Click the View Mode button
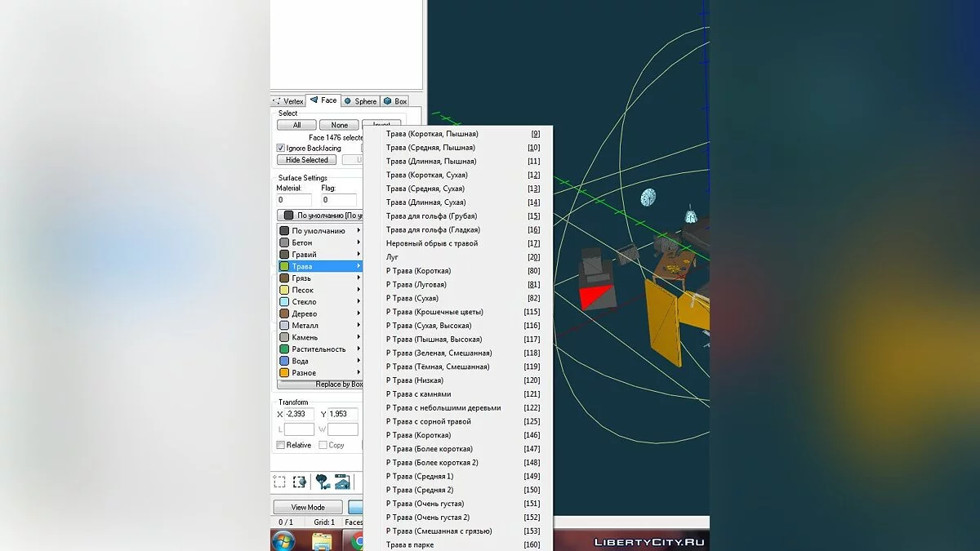Image resolution: width=980 pixels, height=551 pixels. point(308,508)
